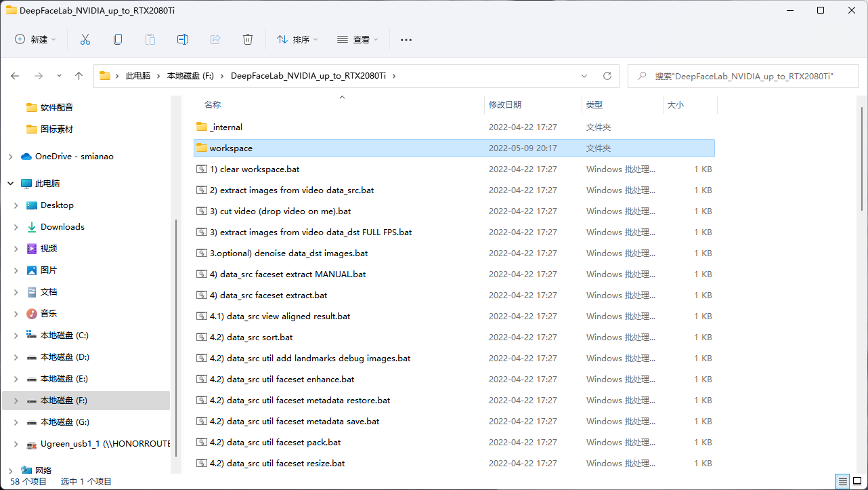Select 1) clear workspace.bat file icon
Screen dimensions: 868x490
(x=201, y=169)
